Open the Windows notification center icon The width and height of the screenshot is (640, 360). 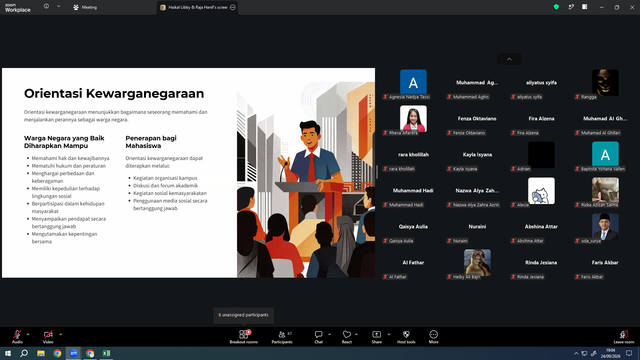click(x=629, y=353)
